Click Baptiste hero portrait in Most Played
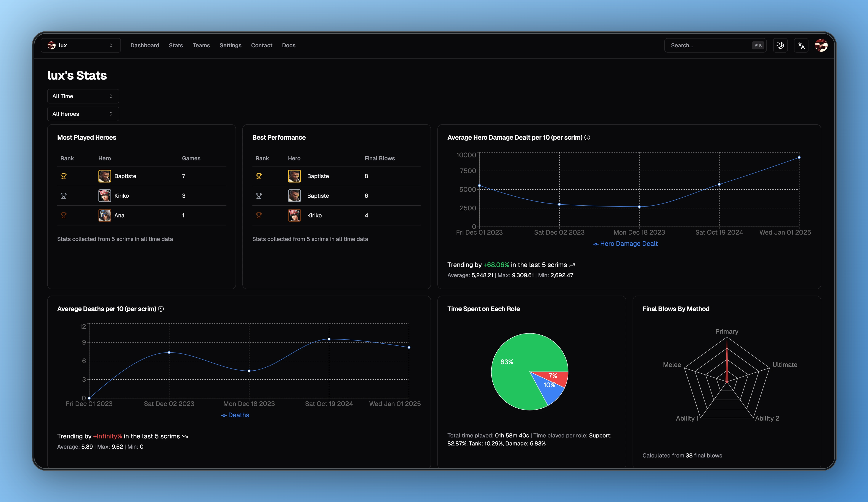 point(105,176)
